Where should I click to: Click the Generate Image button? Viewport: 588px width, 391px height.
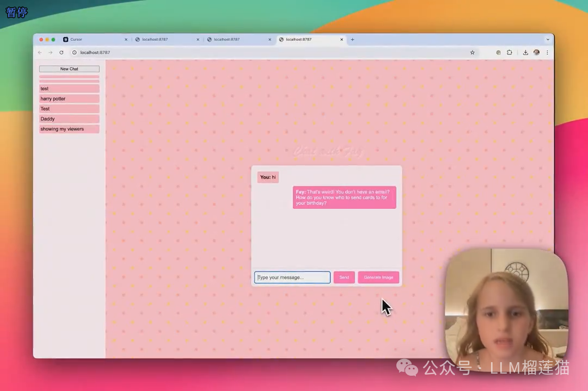point(378,277)
